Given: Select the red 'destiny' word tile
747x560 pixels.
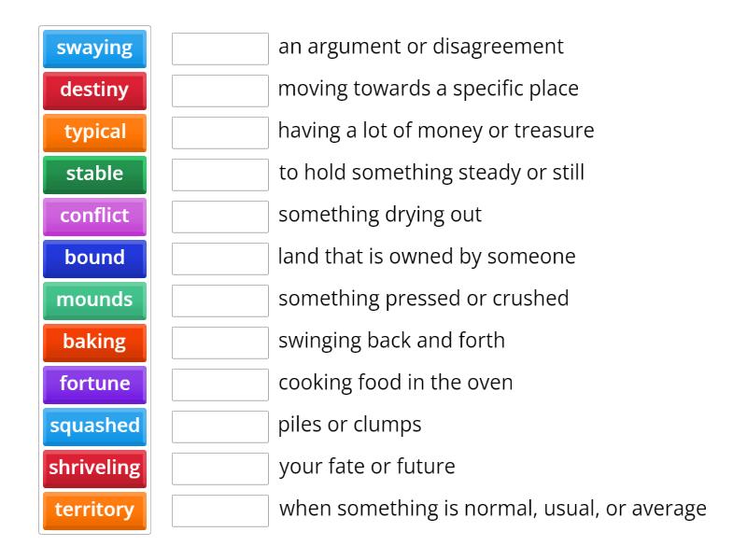Looking at the screenshot, I should (x=94, y=91).
